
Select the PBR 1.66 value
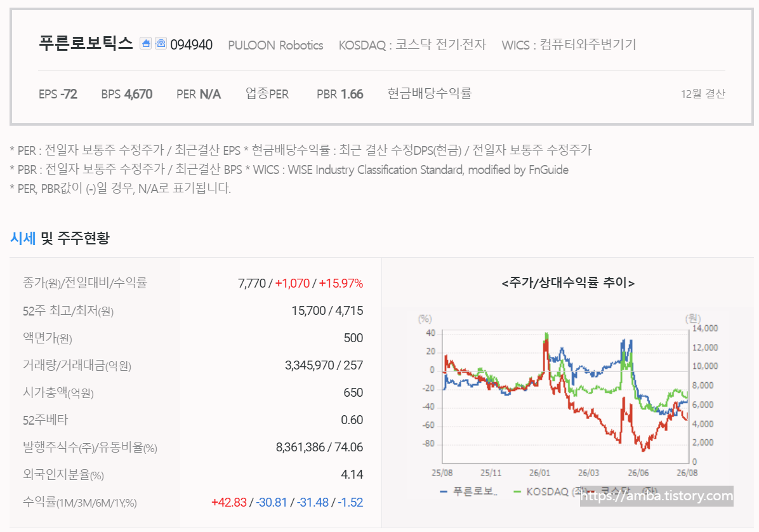pyautogui.click(x=340, y=94)
